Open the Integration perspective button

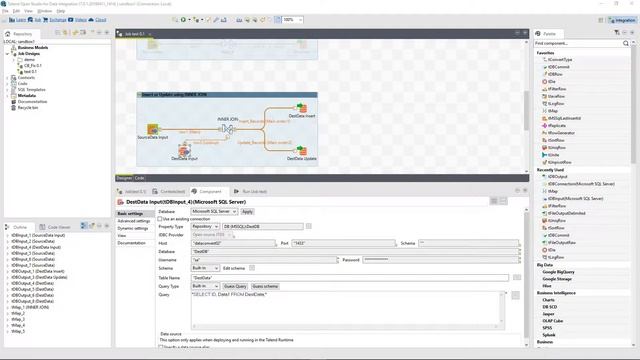(622, 20)
